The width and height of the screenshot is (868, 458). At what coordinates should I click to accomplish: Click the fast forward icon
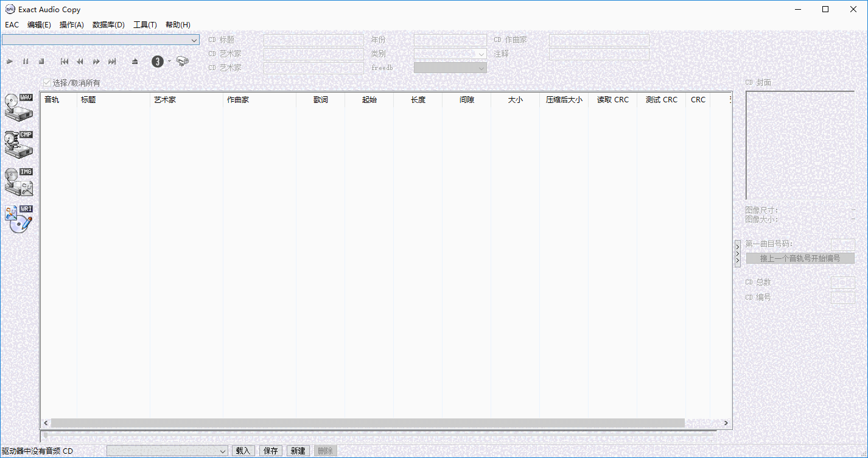click(x=96, y=61)
